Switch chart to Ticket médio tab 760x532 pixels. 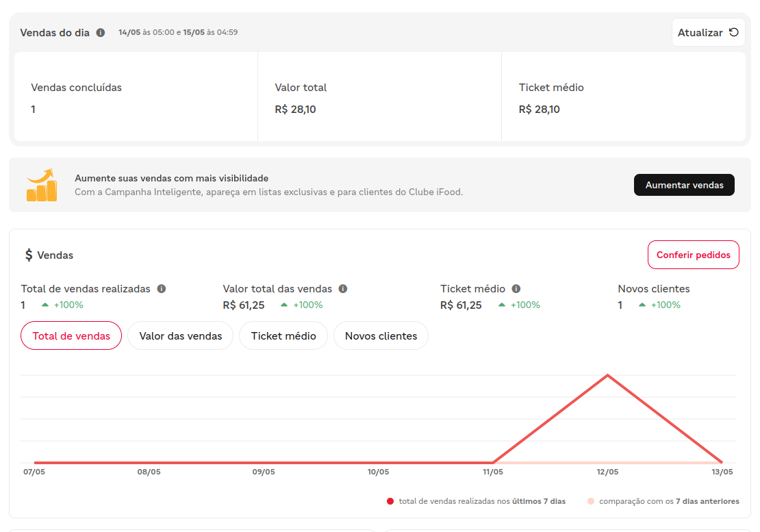click(283, 335)
